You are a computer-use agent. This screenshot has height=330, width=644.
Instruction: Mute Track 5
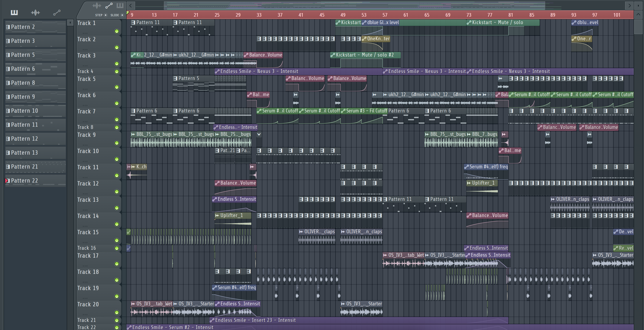click(116, 87)
